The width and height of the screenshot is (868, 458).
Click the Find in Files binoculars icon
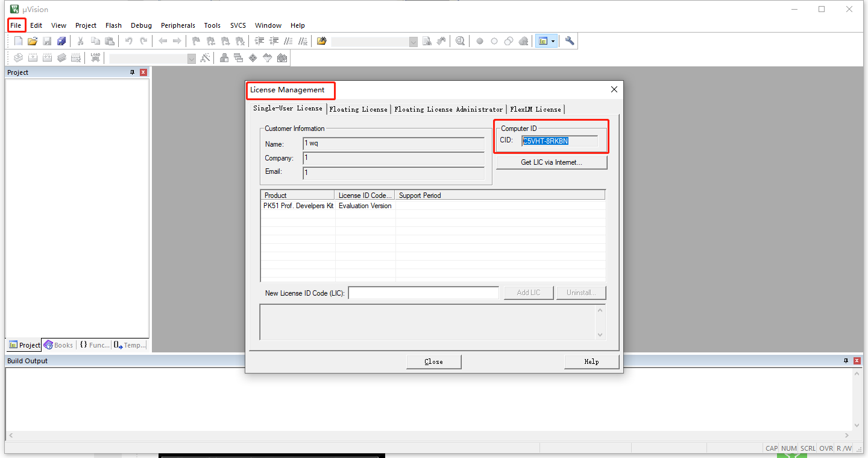(x=322, y=41)
